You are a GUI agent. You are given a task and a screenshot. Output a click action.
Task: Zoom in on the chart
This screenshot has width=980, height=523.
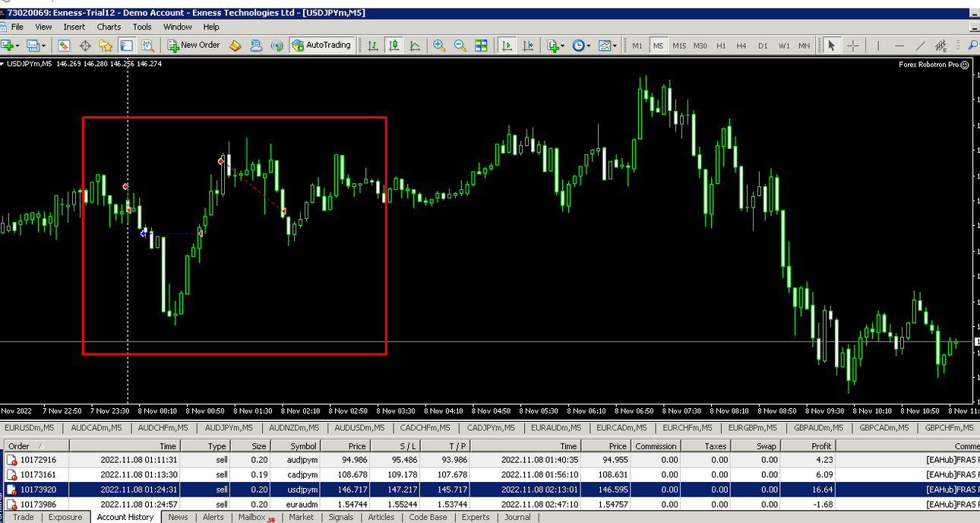pos(439,46)
